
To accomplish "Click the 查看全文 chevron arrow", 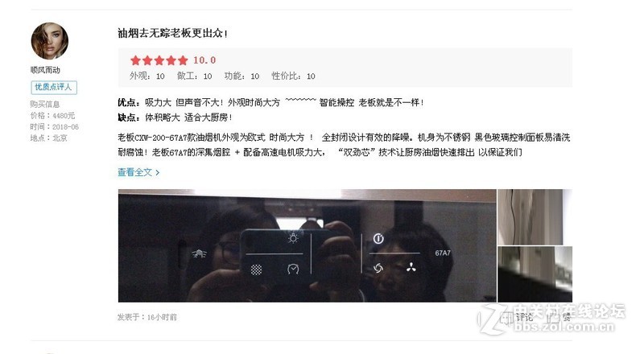I will (157, 172).
